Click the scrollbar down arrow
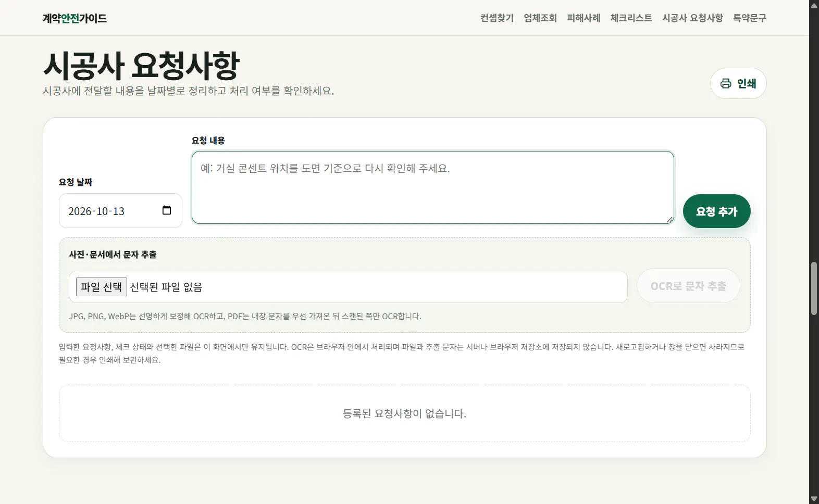This screenshot has height=504, width=819. coord(814,499)
